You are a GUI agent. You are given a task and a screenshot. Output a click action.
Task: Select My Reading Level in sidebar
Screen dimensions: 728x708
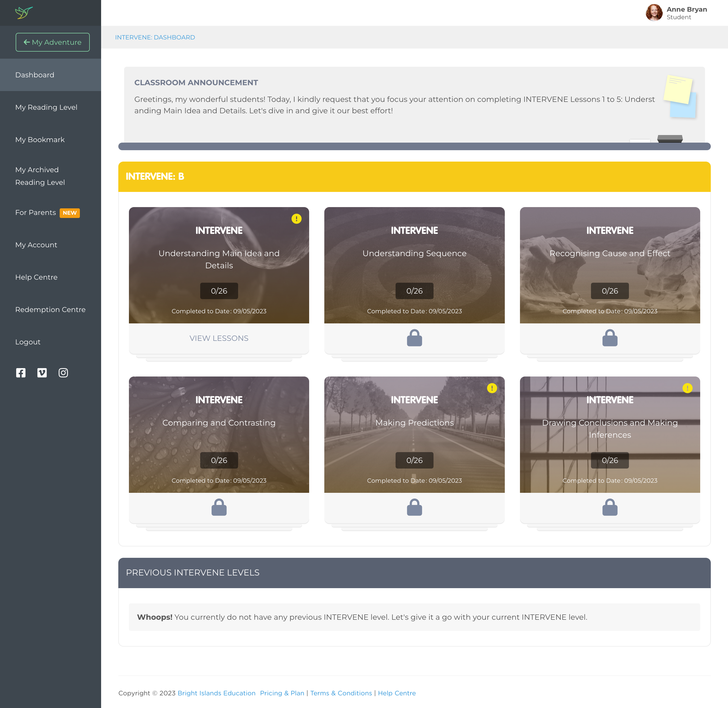46,107
